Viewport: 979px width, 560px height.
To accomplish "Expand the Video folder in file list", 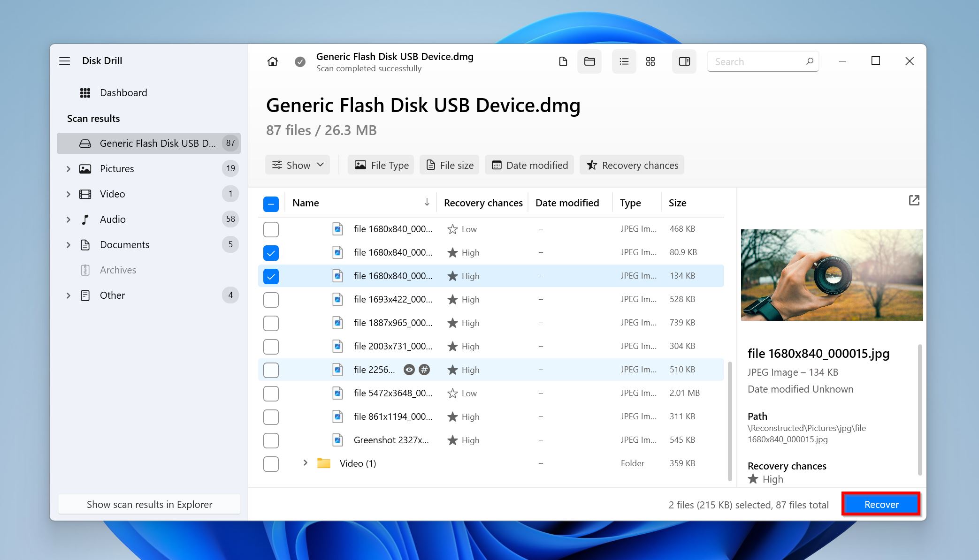I will coord(304,463).
